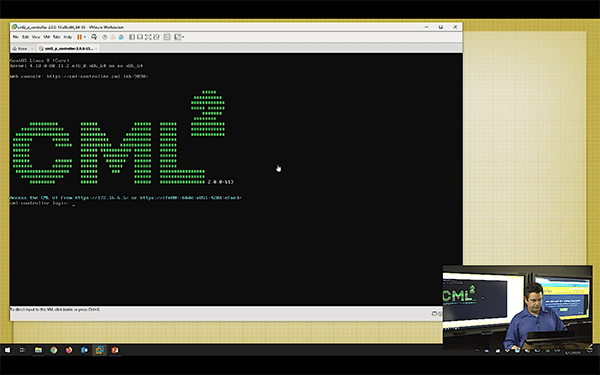This screenshot has width=600, height=375.
Task: Click the orange Suspend VM pause icon
Action: (x=79, y=37)
